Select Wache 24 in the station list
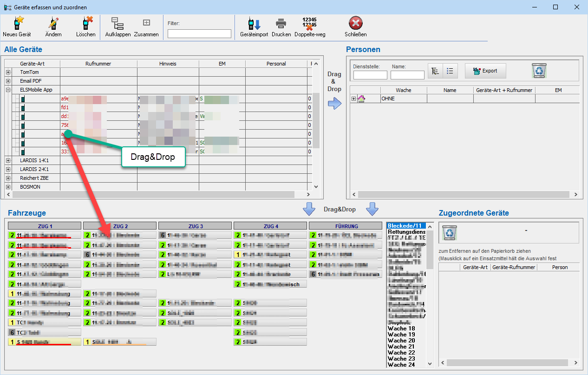The image size is (588, 375). tap(407, 365)
